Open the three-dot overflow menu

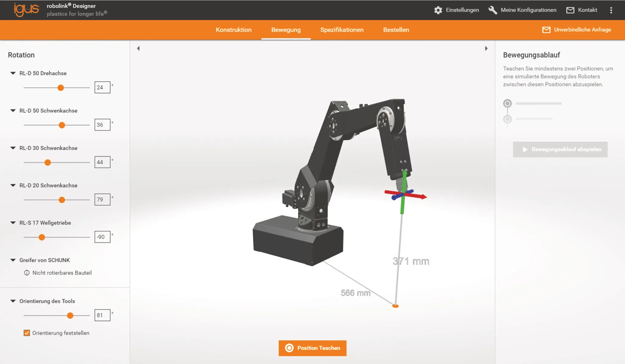pos(611,10)
